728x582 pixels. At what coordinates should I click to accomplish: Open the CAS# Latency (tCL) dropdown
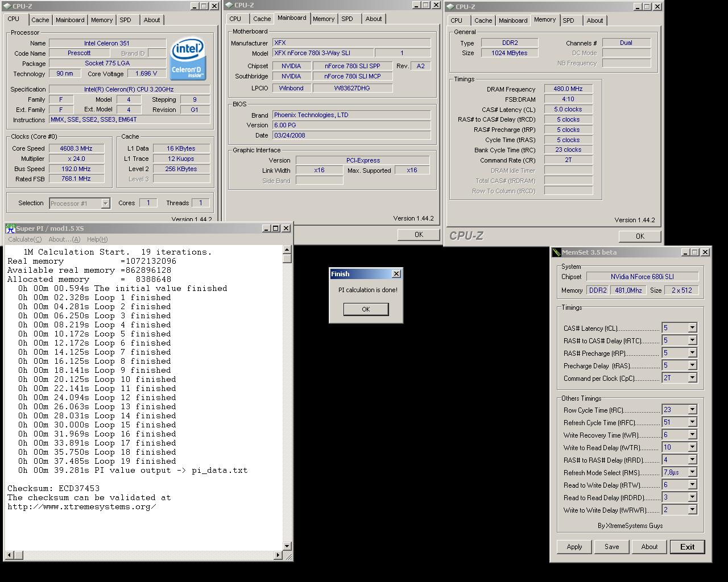point(692,328)
